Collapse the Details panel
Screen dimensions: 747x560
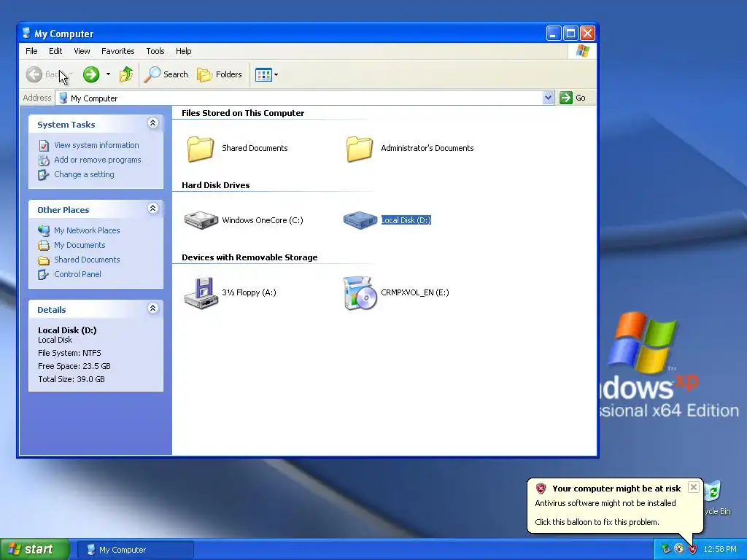[153, 308]
